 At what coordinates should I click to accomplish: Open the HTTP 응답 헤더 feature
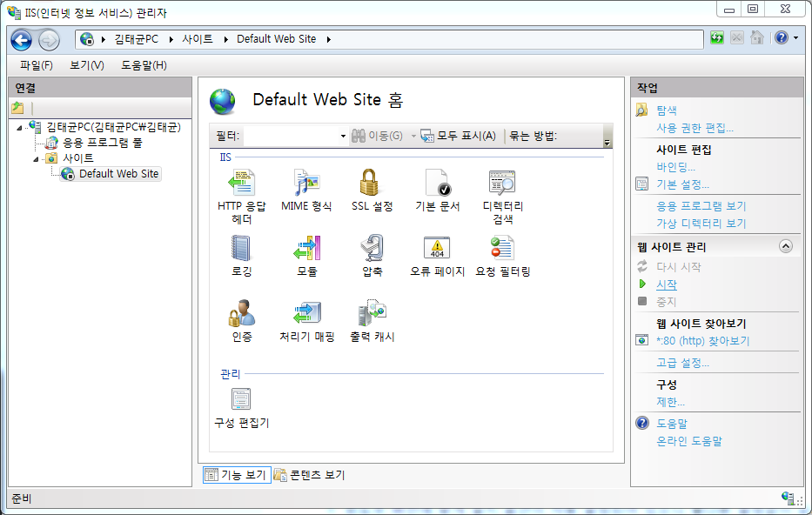click(241, 196)
